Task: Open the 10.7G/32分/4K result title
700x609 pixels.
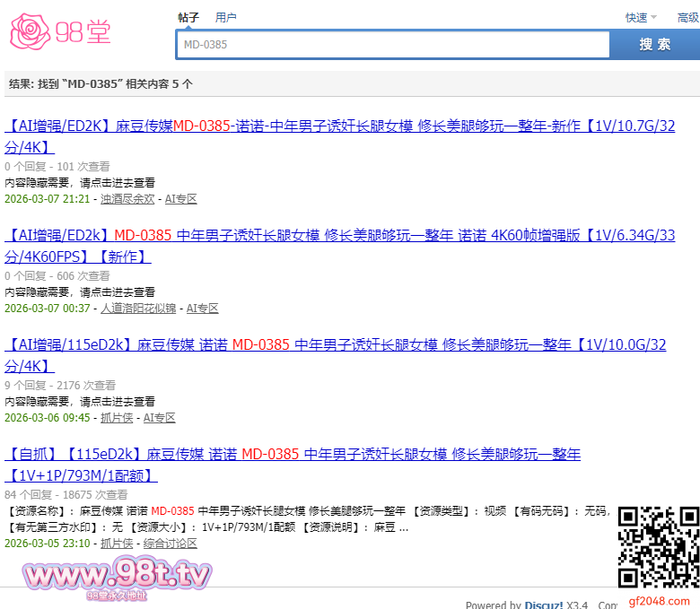Action: (340, 136)
